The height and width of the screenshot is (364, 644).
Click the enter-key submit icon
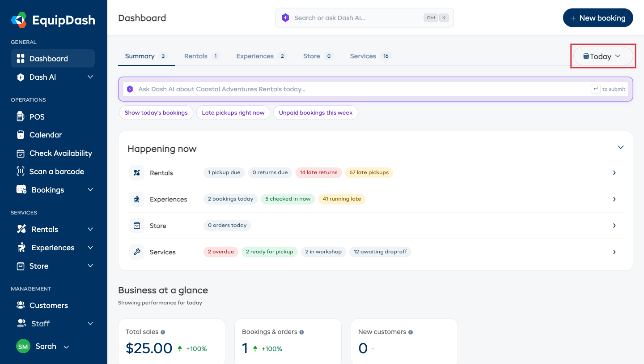[595, 89]
